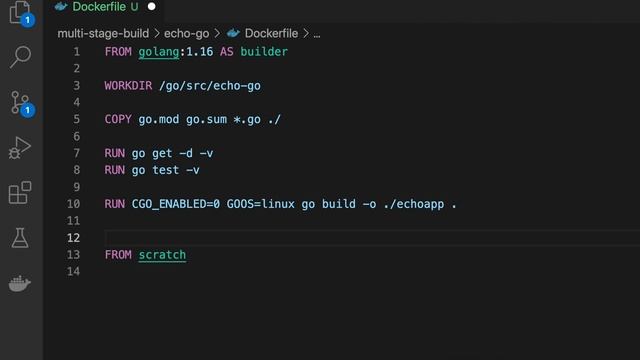Click echo-go breadcrumb folder
The height and width of the screenshot is (360, 640).
[186, 33]
